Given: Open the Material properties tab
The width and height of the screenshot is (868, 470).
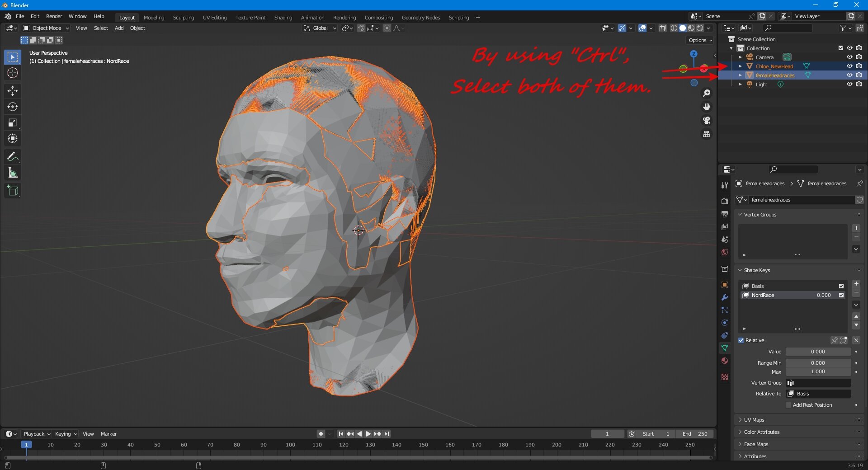Looking at the screenshot, I should pyautogui.click(x=725, y=361).
